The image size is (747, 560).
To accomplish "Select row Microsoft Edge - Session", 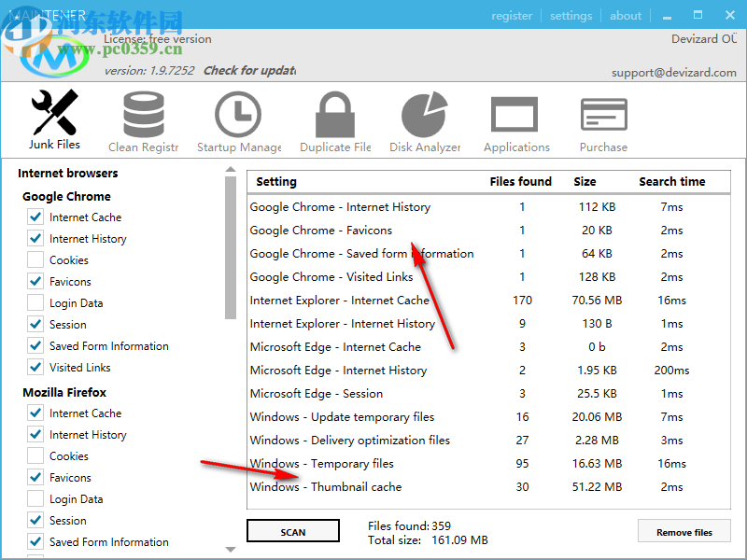I will coord(488,394).
